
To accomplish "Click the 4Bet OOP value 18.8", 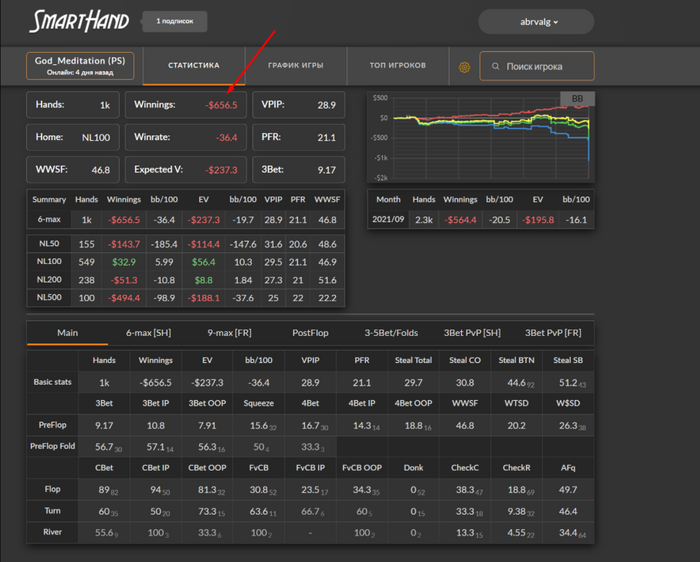I will click(x=413, y=426).
